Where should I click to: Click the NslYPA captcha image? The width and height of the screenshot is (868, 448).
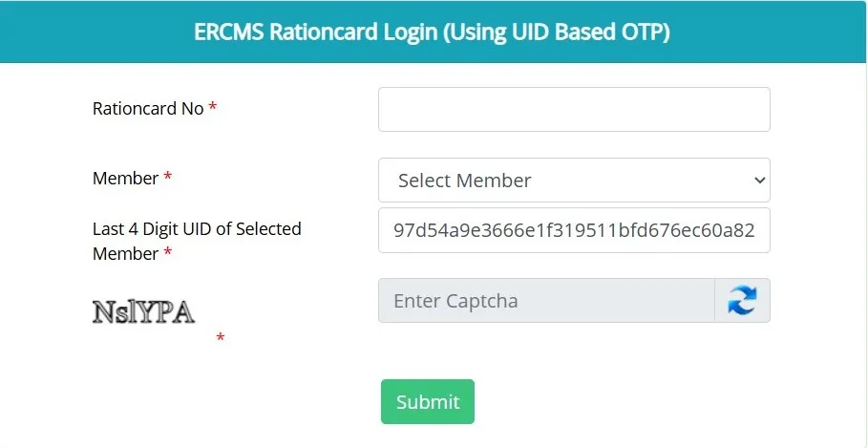click(143, 310)
